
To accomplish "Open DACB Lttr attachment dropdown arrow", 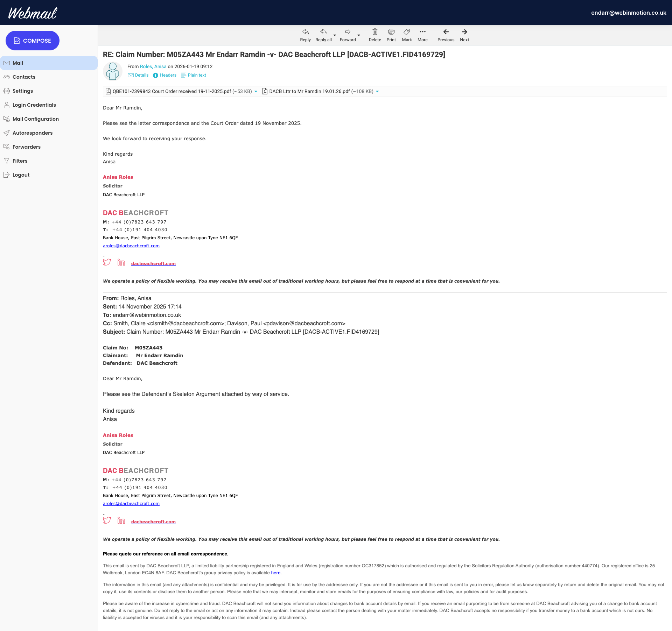I will click(x=377, y=92).
